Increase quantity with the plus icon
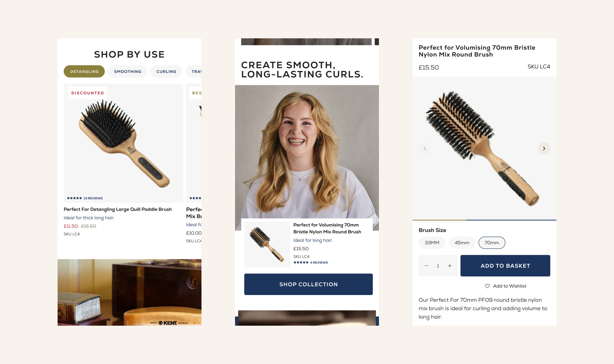This screenshot has width=614, height=364. pos(450,266)
